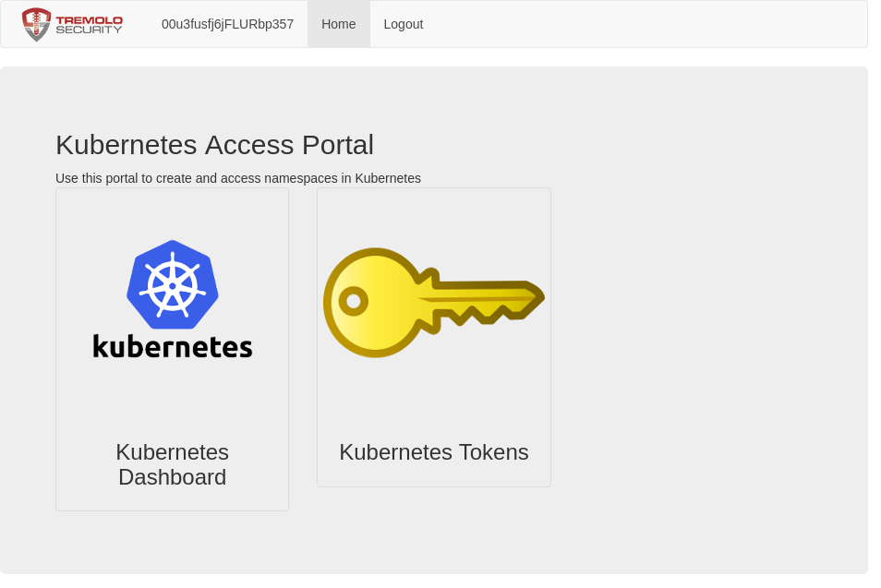Click the Tremolo Security brand text
This screenshot has height=588, width=881.
click(x=89, y=24)
